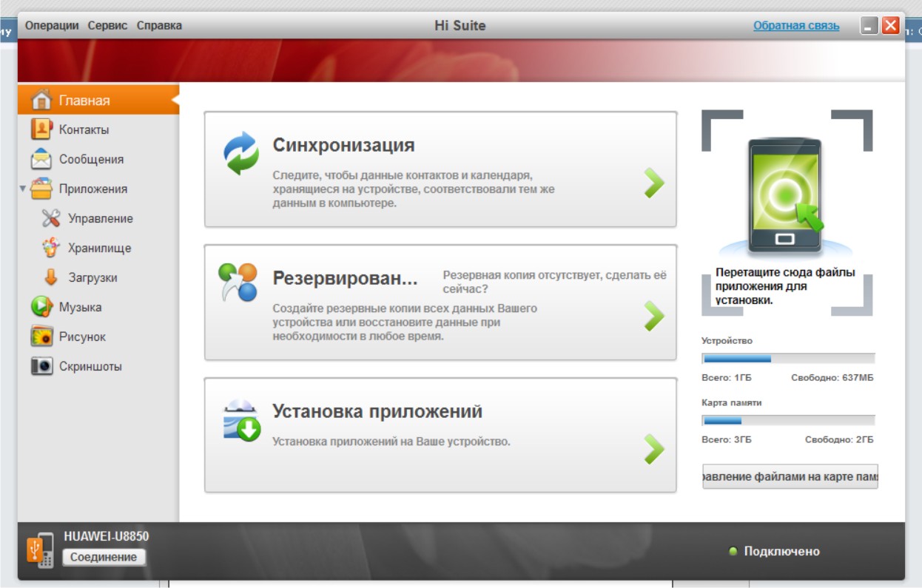Click the Соединение button
Image resolution: width=922 pixels, height=588 pixels.
(104, 557)
